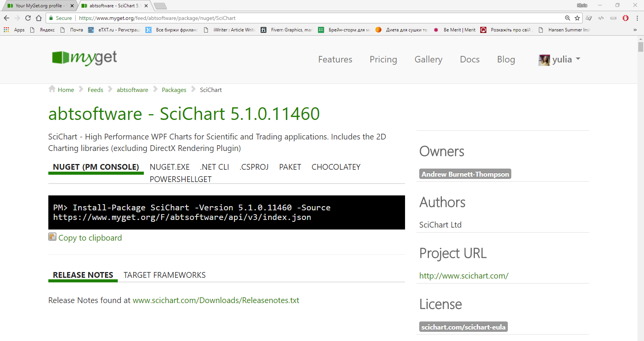Open the Docs page
Viewport: 644px width, 341px height.
pos(470,59)
